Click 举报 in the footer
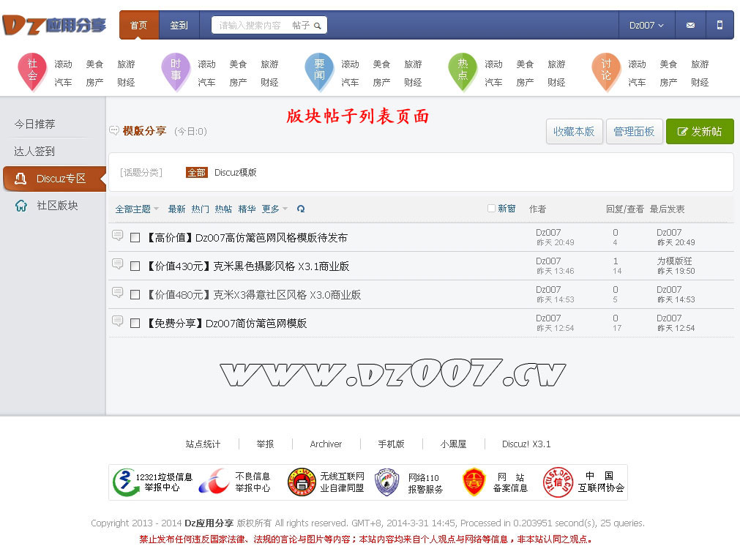This screenshot has width=740, height=560. pyautogui.click(x=265, y=444)
